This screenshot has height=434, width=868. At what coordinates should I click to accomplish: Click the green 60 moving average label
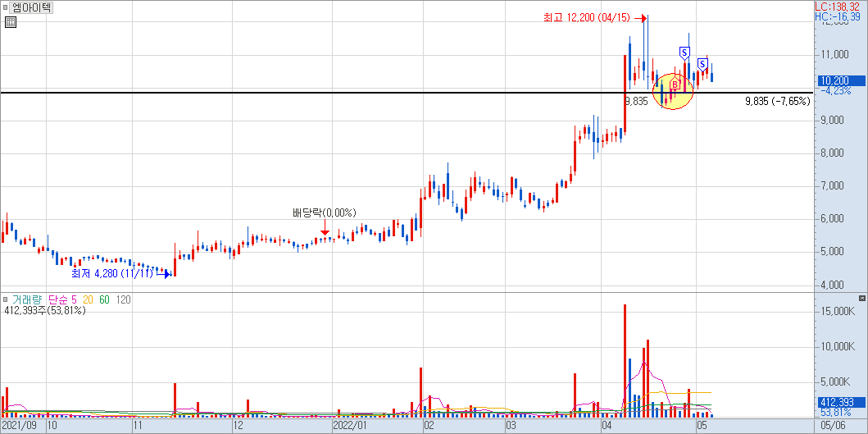pyautogui.click(x=105, y=300)
